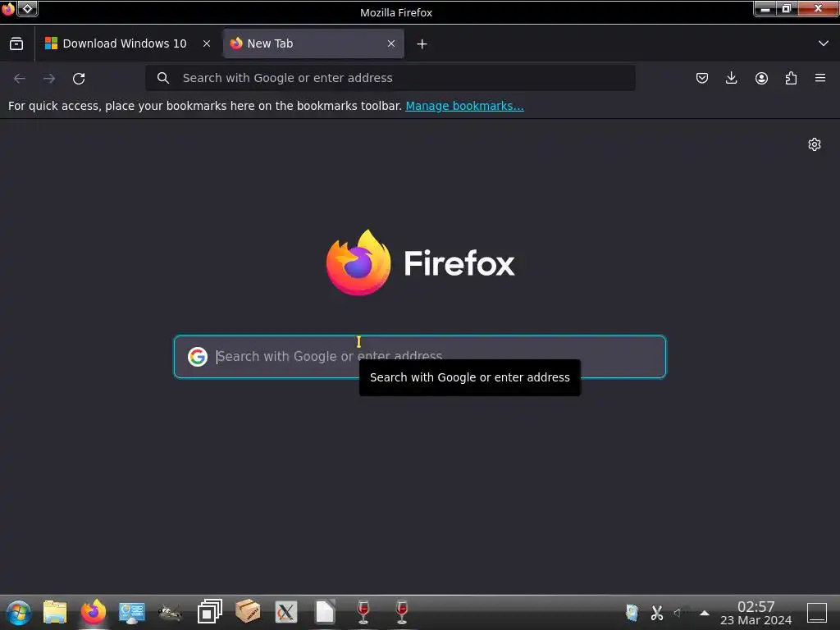Open the stacked windows taskbar icon

209,612
